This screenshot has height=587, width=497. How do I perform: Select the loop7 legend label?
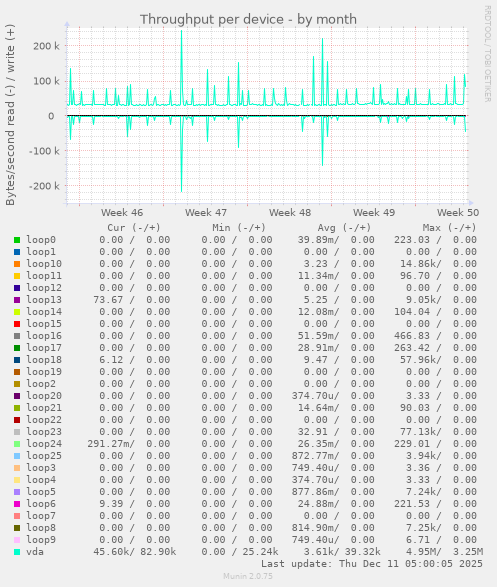[41, 515]
